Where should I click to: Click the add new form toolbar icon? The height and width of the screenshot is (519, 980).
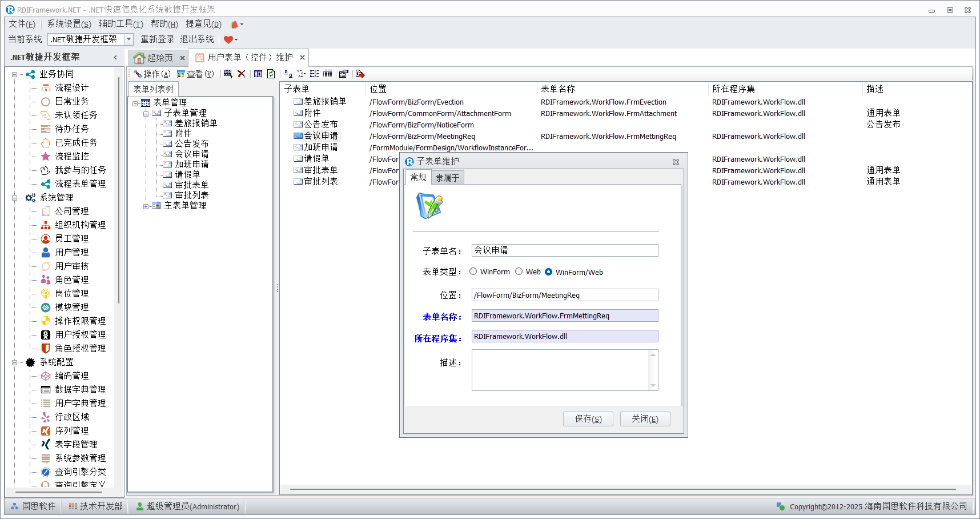coord(228,74)
